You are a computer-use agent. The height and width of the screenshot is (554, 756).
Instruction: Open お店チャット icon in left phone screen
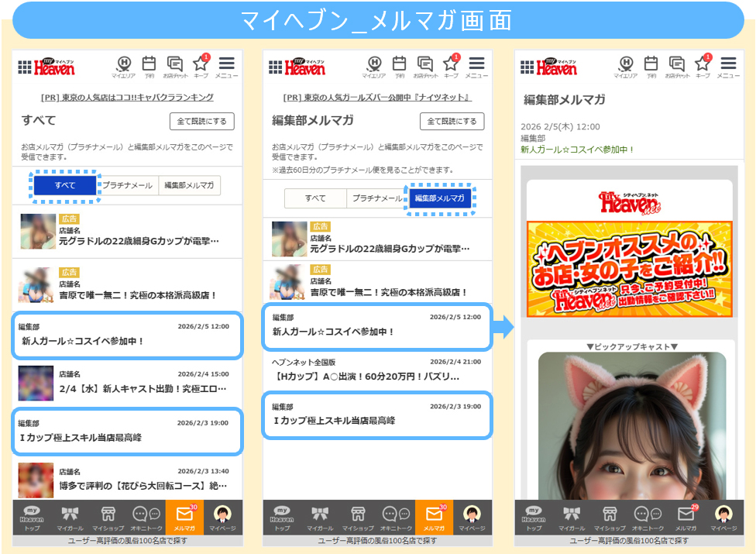coord(175,65)
